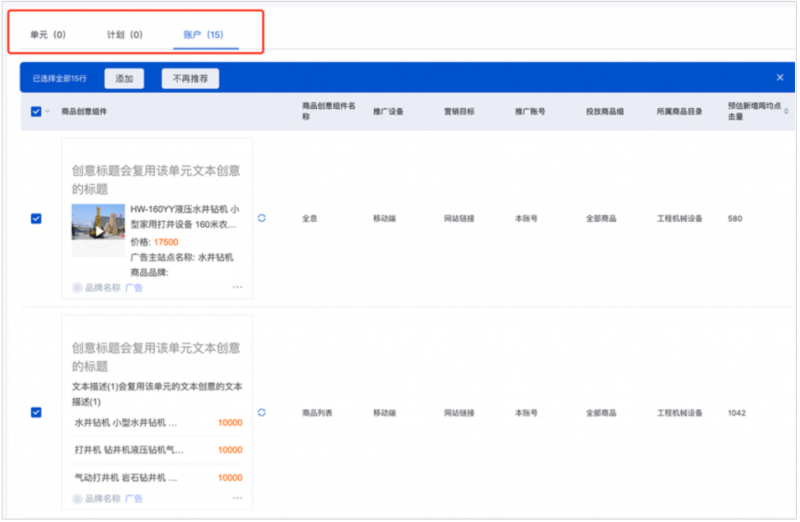Click the 广告主站点名称: 水井钻机 line
This screenshot has width=800, height=522.
(x=182, y=257)
